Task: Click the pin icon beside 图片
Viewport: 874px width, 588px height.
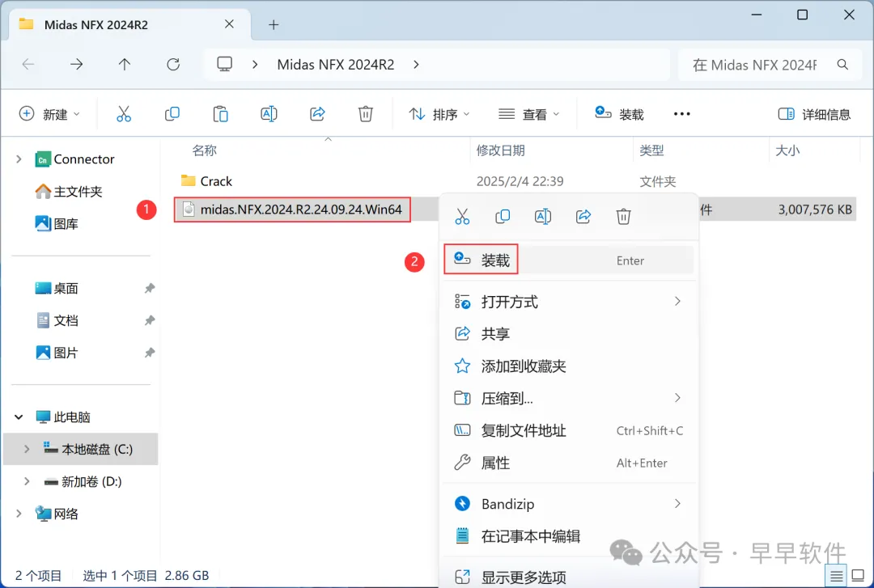Action: coord(150,353)
